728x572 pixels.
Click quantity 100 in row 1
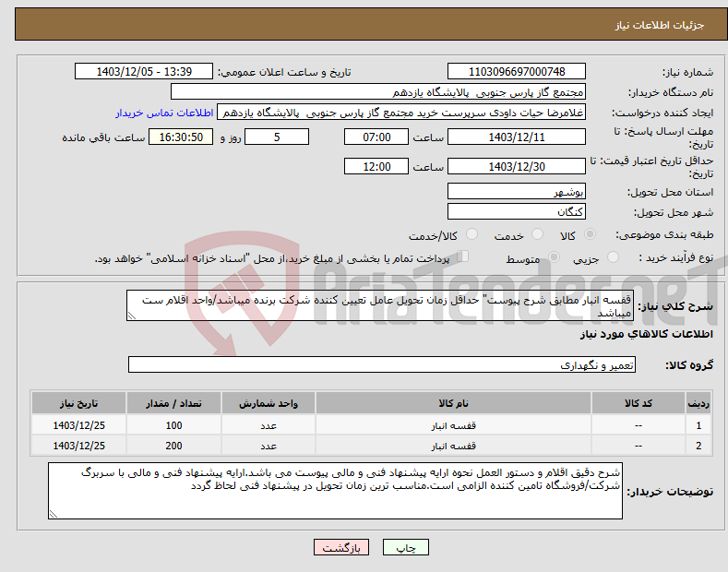173,425
